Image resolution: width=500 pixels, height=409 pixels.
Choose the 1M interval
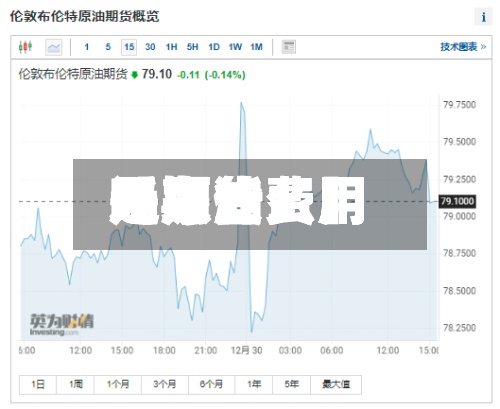(x=256, y=47)
